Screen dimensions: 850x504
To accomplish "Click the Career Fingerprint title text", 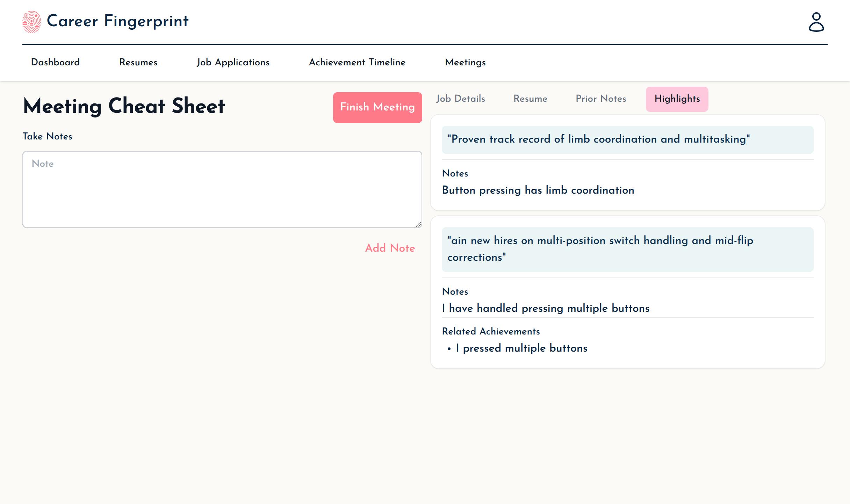I will 117,21.
